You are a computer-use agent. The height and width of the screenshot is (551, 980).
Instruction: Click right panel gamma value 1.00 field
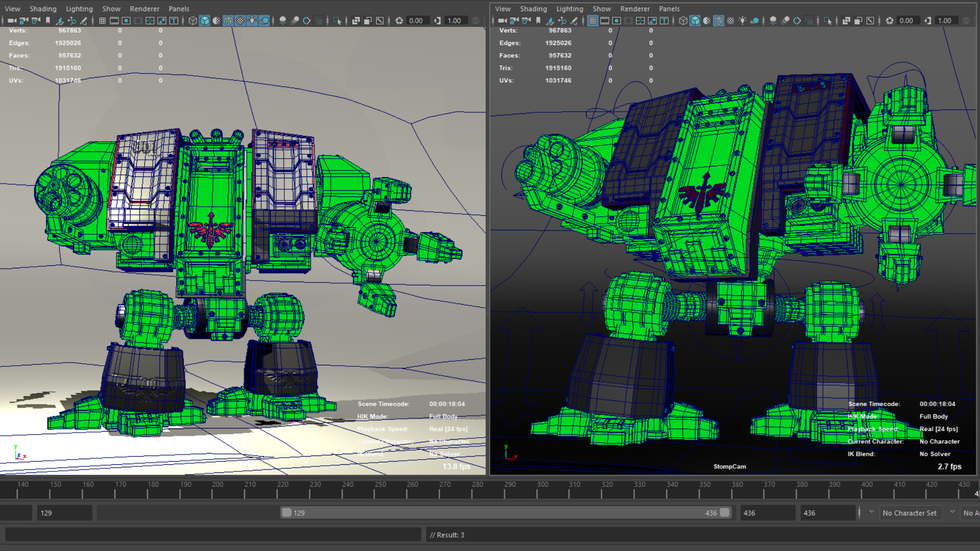[x=946, y=20]
